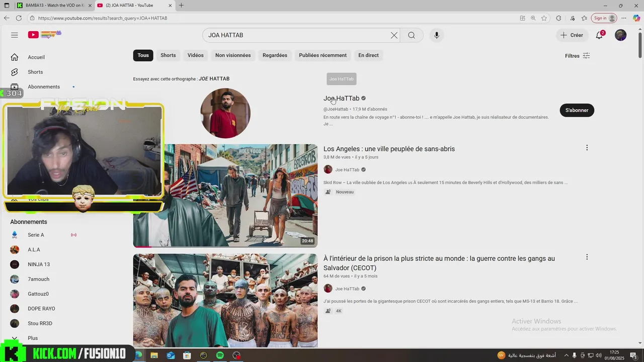Click the Créer button
644x362 pixels.
[572, 35]
